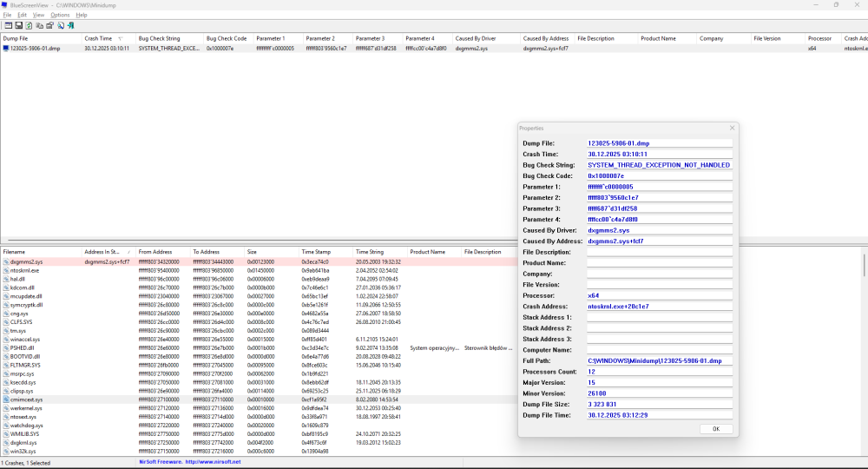The image size is (868, 469).
Task: Close the Properties dialog with X
Action: (732, 128)
